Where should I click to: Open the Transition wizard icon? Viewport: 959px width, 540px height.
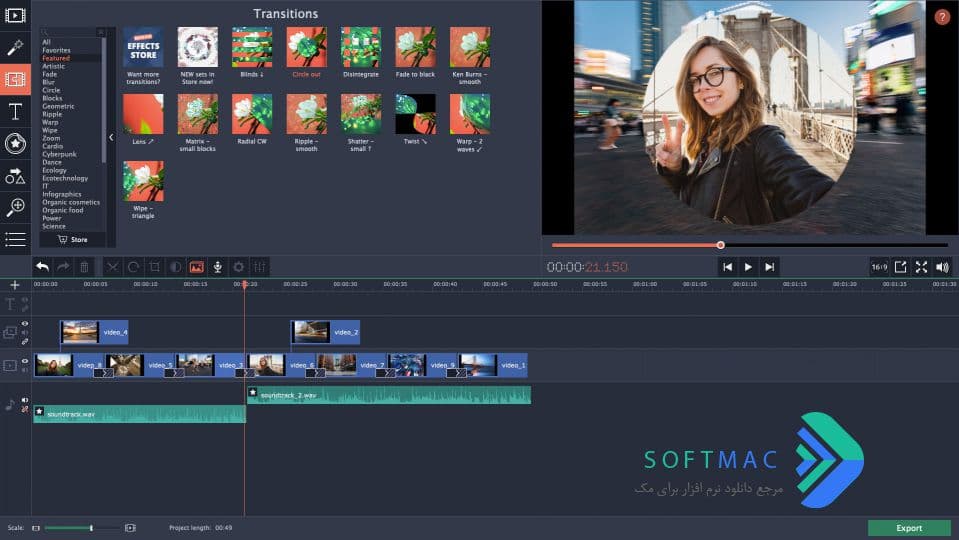(196, 267)
